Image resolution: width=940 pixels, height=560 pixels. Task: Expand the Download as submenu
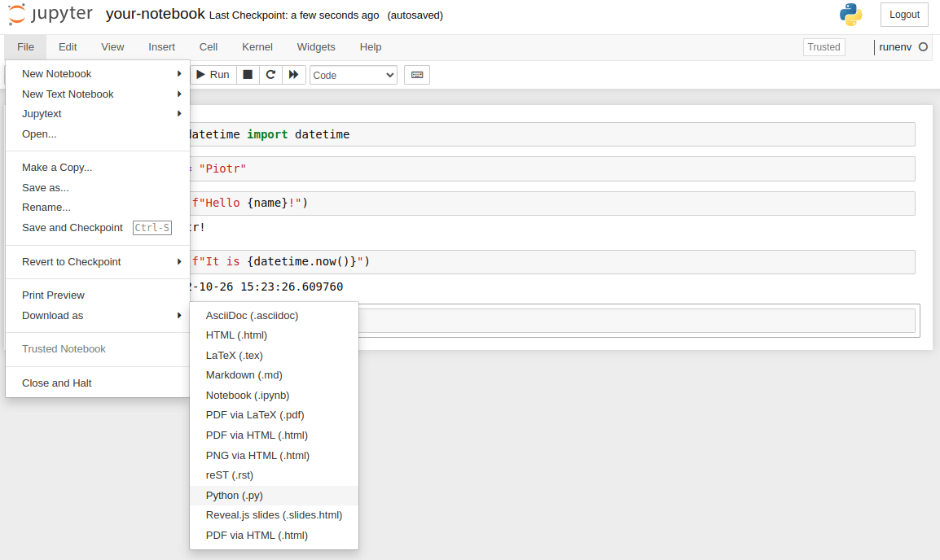pyautogui.click(x=52, y=315)
